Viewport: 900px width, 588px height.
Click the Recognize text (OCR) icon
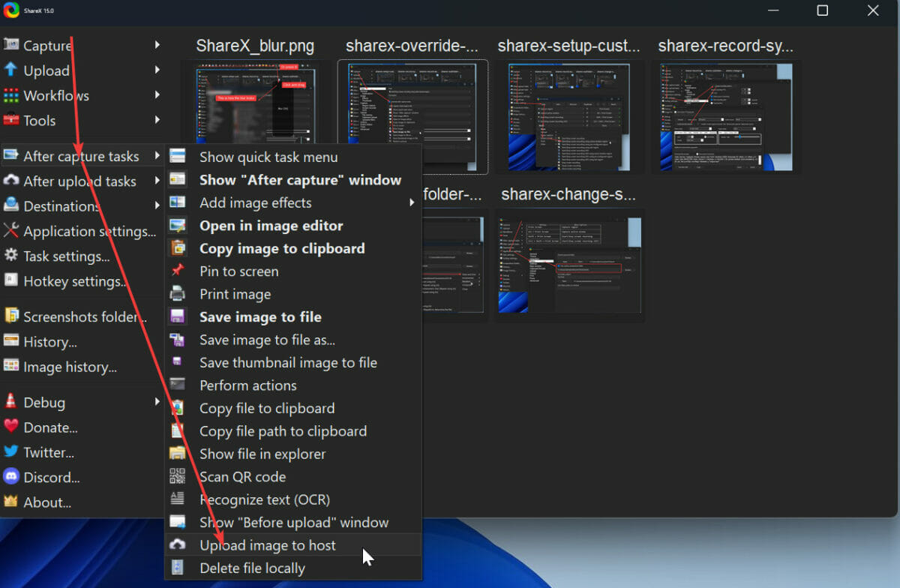coord(178,499)
